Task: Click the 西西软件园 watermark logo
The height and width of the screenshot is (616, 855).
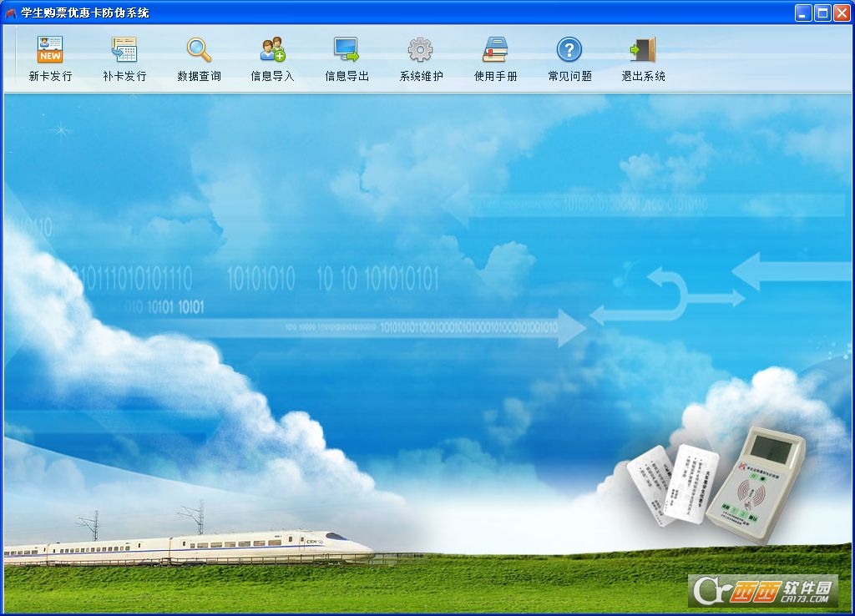Action: [763, 590]
